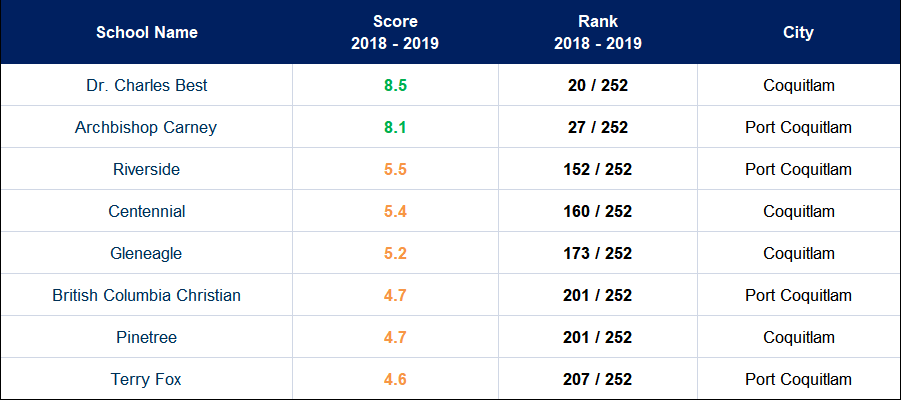Select the City column header
The height and width of the screenshot is (400, 901).
coord(798,32)
